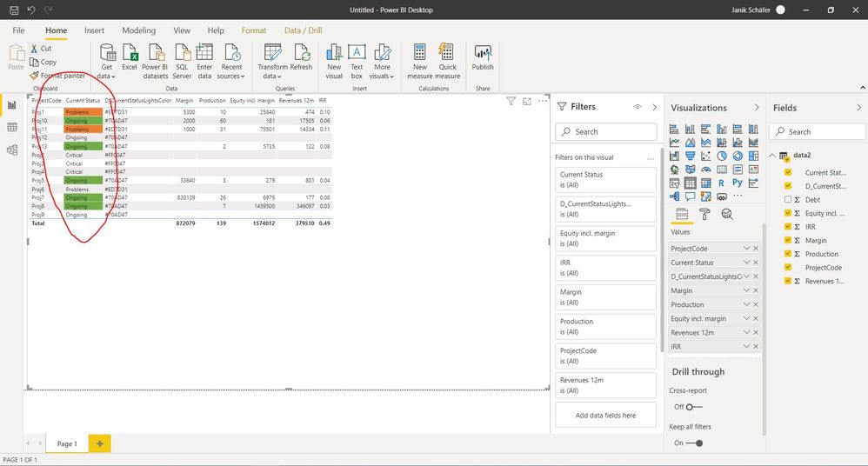Choose the line chart visualization
Viewport: 868px width, 466px height.
pos(674,143)
